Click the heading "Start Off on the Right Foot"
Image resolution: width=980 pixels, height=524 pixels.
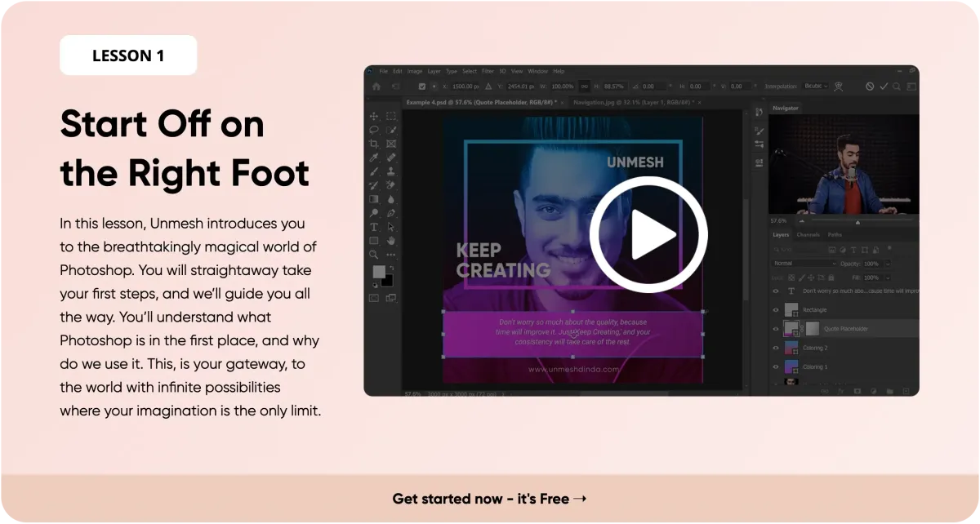pos(185,149)
